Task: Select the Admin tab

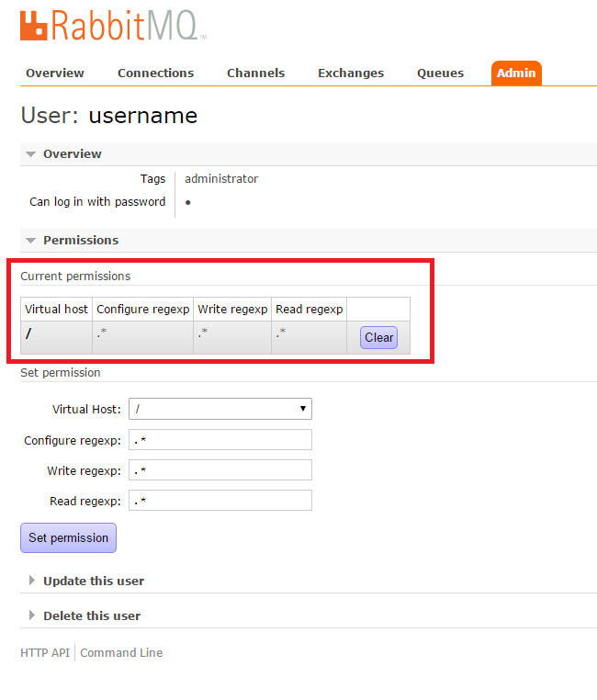Action: (515, 73)
